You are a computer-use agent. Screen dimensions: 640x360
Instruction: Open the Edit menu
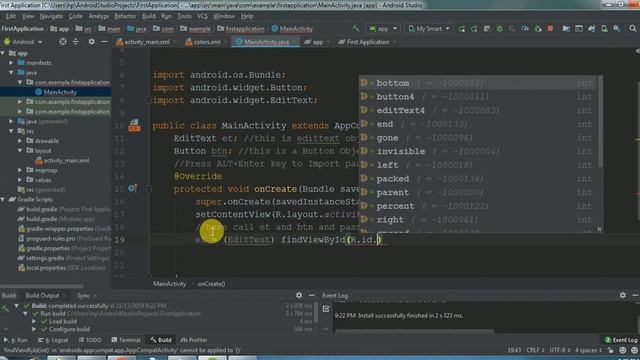click(x=11, y=16)
